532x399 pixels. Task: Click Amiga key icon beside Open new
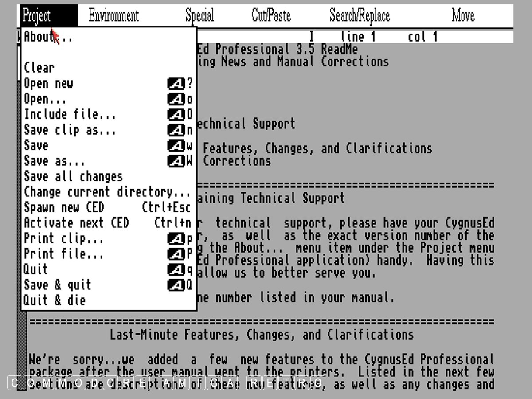pos(176,83)
